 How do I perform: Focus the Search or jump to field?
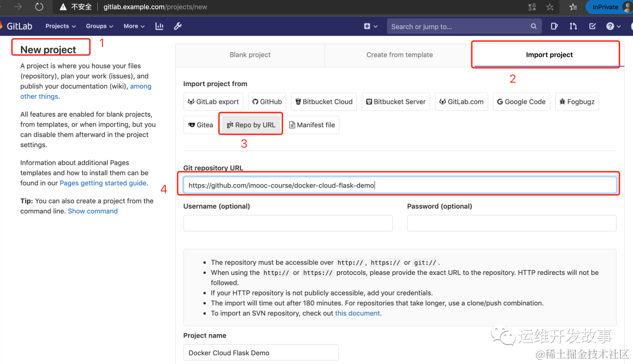(x=464, y=26)
